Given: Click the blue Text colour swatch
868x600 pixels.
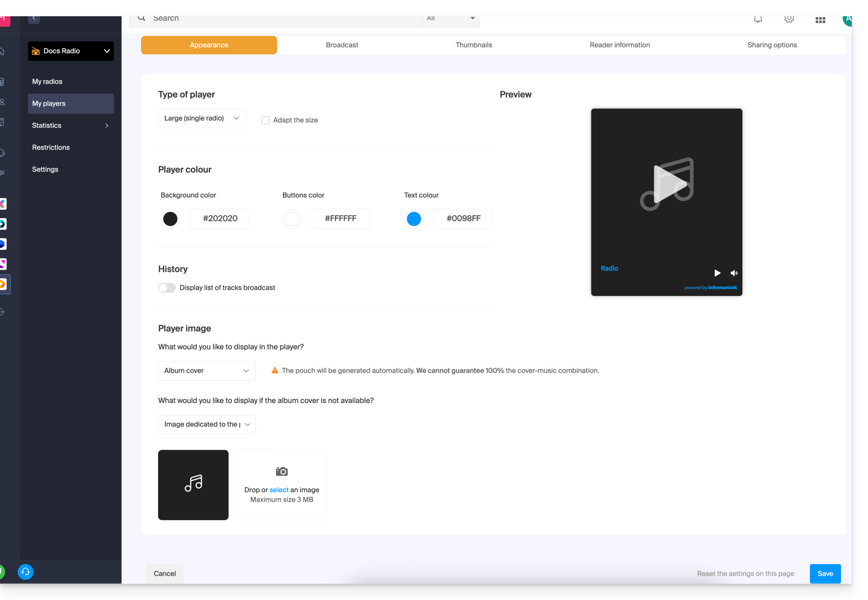Looking at the screenshot, I should pos(414,219).
